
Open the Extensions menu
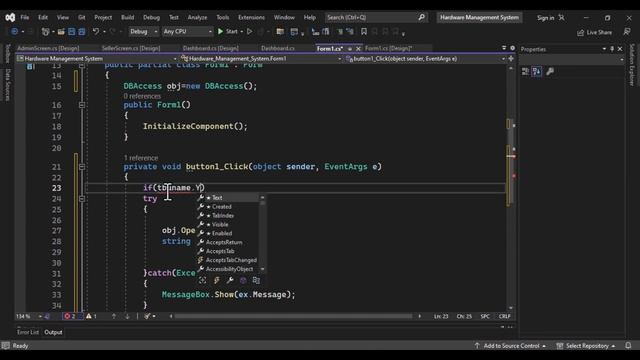coord(251,18)
